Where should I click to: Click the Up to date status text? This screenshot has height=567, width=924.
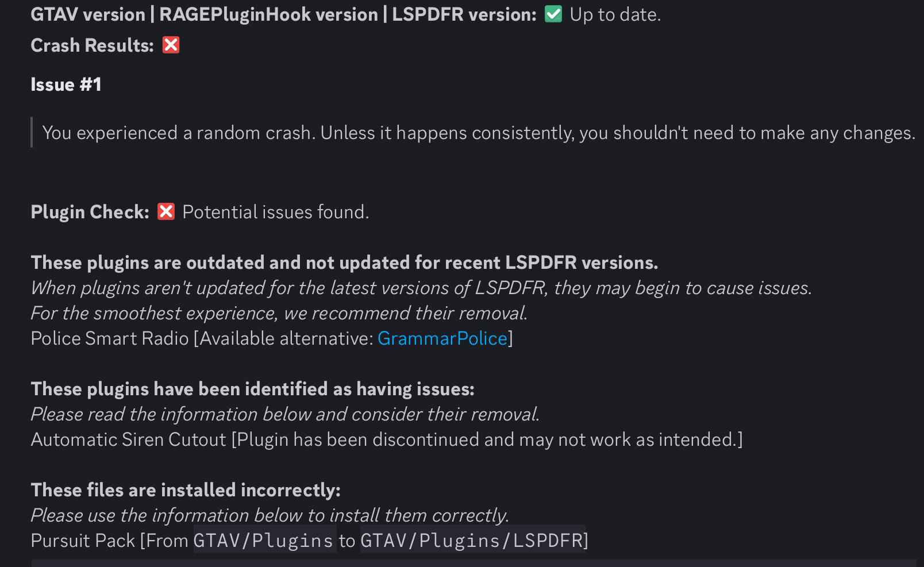point(615,14)
